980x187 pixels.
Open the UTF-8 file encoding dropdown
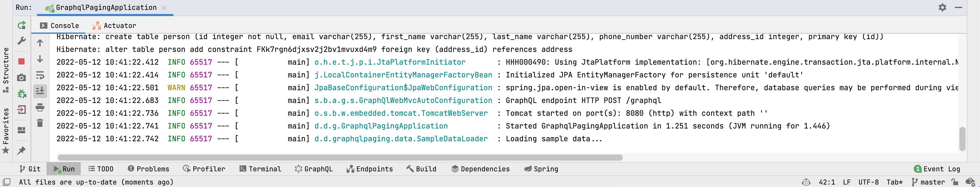[869, 182]
